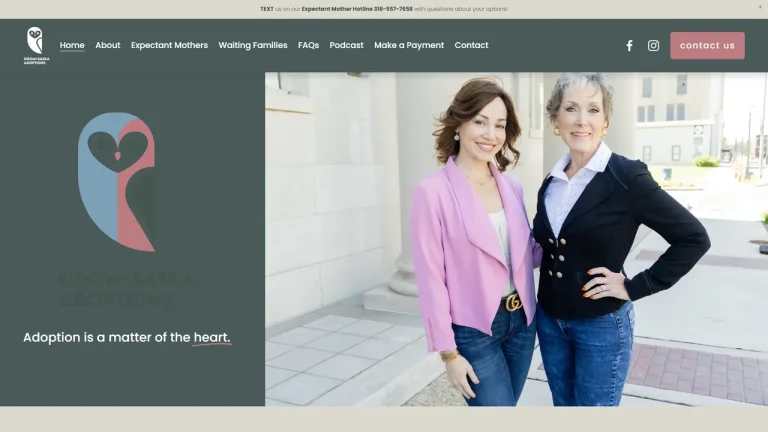Click the large blue and pink owl graphic
Viewport: 768px width, 432px height.
pos(117,182)
